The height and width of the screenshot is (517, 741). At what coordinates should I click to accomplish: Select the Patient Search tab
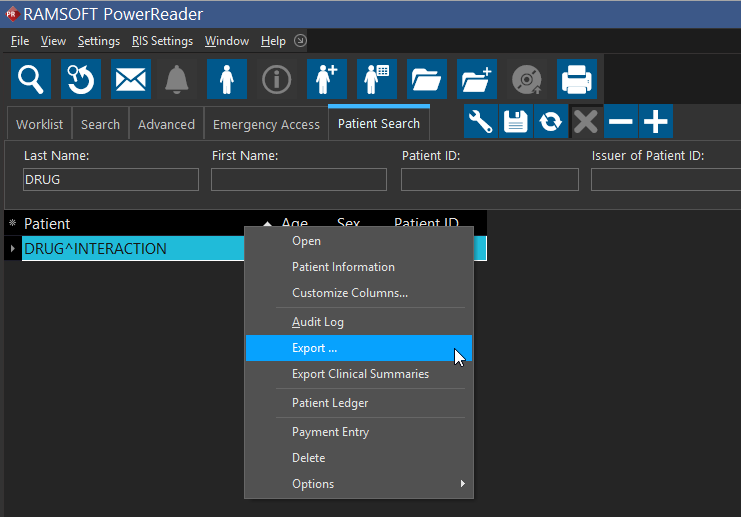[379, 123]
